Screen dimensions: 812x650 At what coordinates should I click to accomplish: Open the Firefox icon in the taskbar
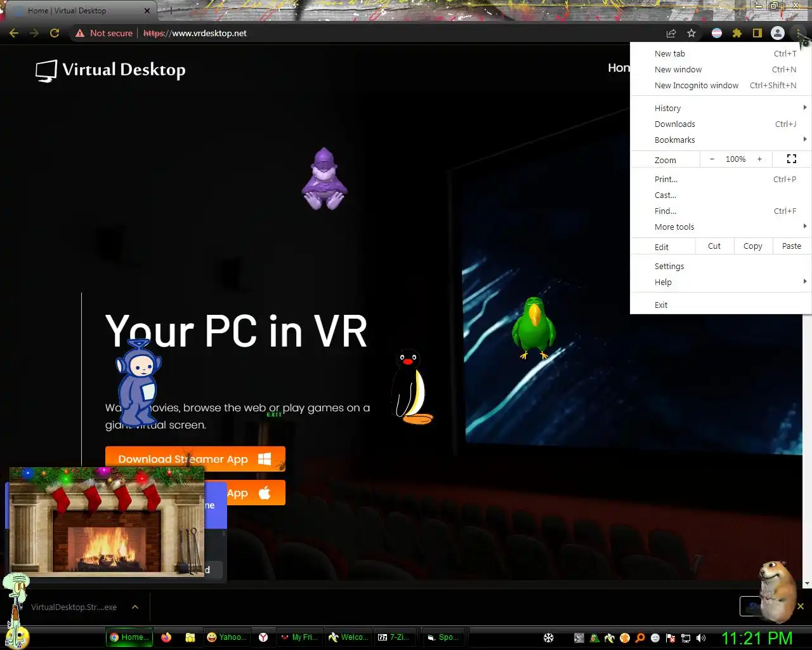[x=166, y=637]
